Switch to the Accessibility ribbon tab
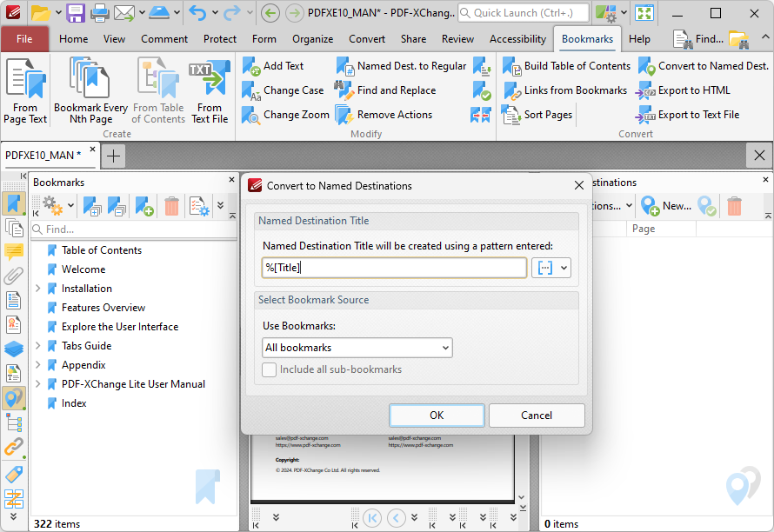 point(517,39)
